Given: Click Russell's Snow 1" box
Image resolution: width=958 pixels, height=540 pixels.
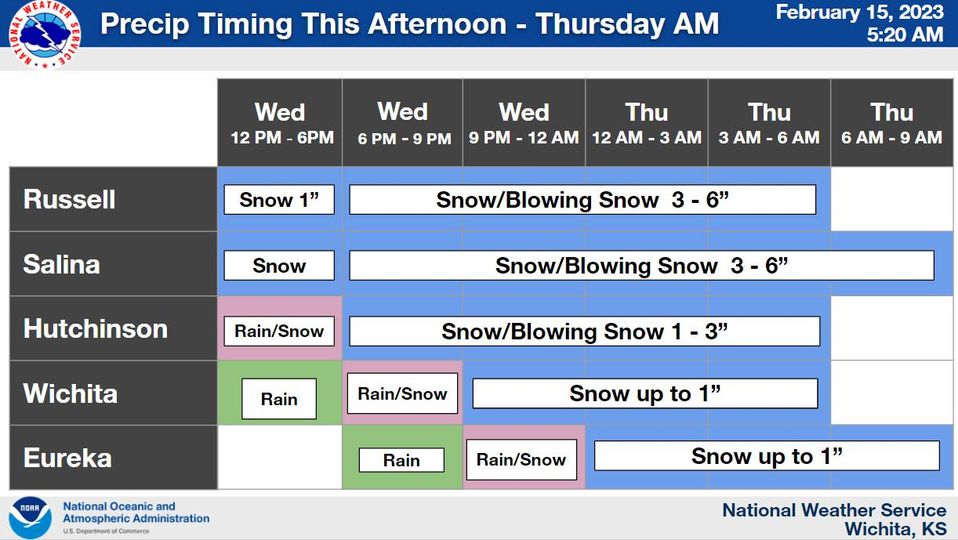Looking at the screenshot, I should [x=279, y=200].
